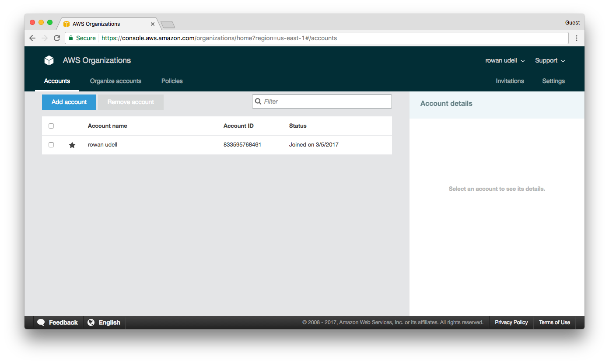
Task: Click the star icon beside rowan udell
Action: pos(72,145)
